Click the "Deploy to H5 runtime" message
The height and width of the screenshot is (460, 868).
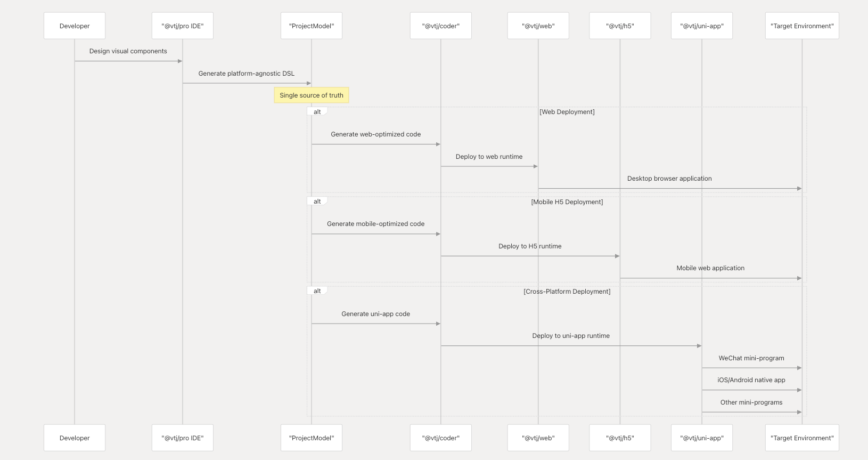pyautogui.click(x=530, y=246)
